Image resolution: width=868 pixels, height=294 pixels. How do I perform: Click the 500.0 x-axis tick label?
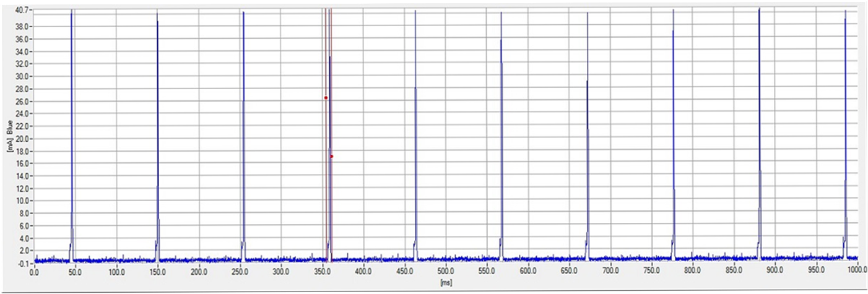tap(446, 272)
